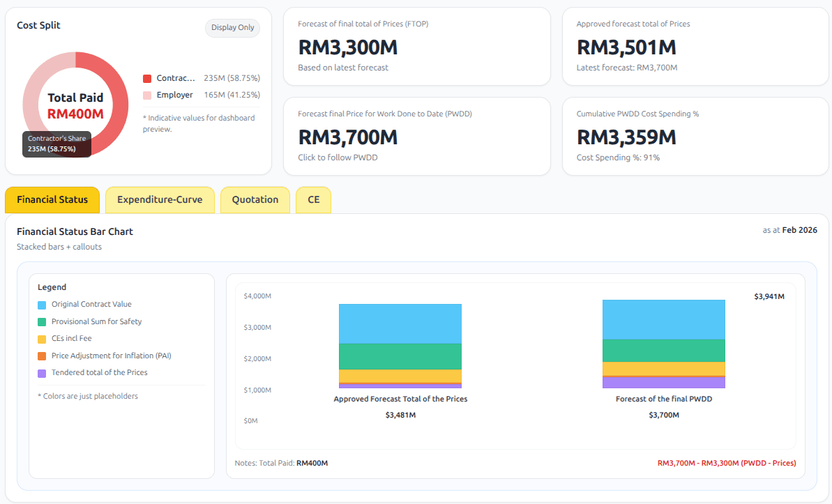Click the Cost Split heading
The width and height of the screenshot is (832, 504).
38,25
